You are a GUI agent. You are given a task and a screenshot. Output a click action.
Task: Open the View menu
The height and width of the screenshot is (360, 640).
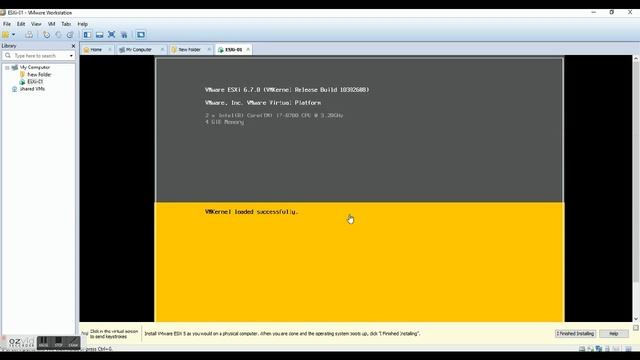tap(36, 24)
